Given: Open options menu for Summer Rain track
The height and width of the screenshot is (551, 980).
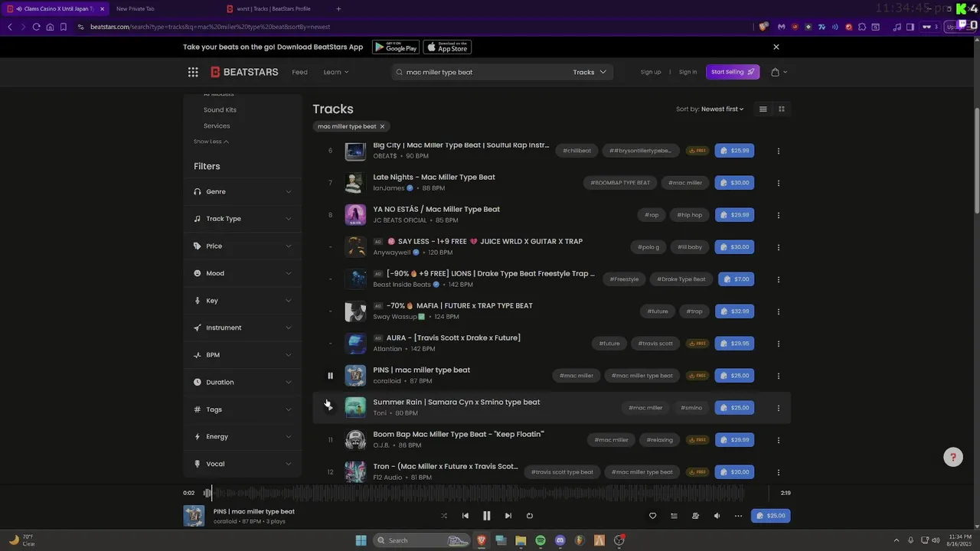Looking at the screenshot, I should point(779,408).
